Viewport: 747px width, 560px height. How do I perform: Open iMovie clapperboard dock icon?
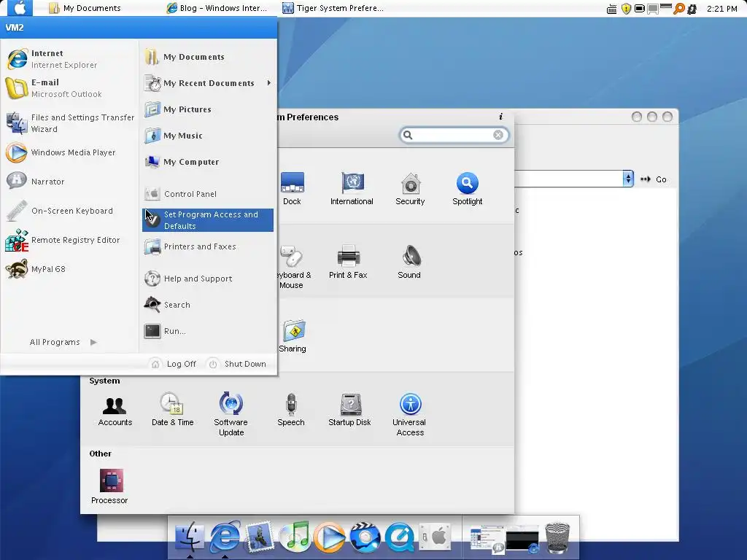click(365, 537)
